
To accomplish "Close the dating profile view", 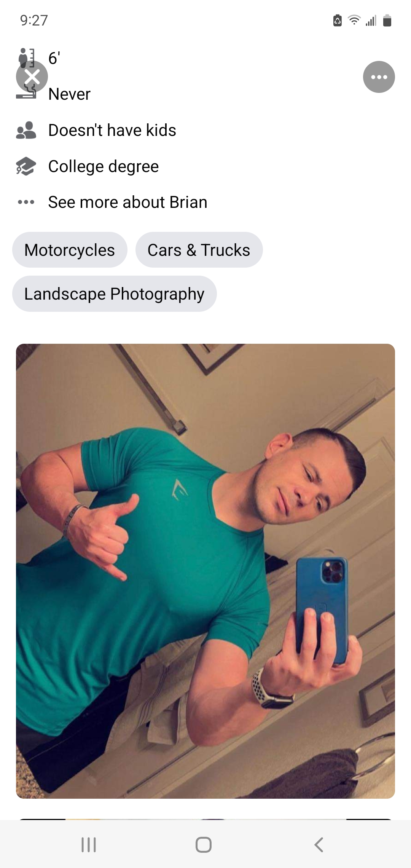I will pos(32,77).
